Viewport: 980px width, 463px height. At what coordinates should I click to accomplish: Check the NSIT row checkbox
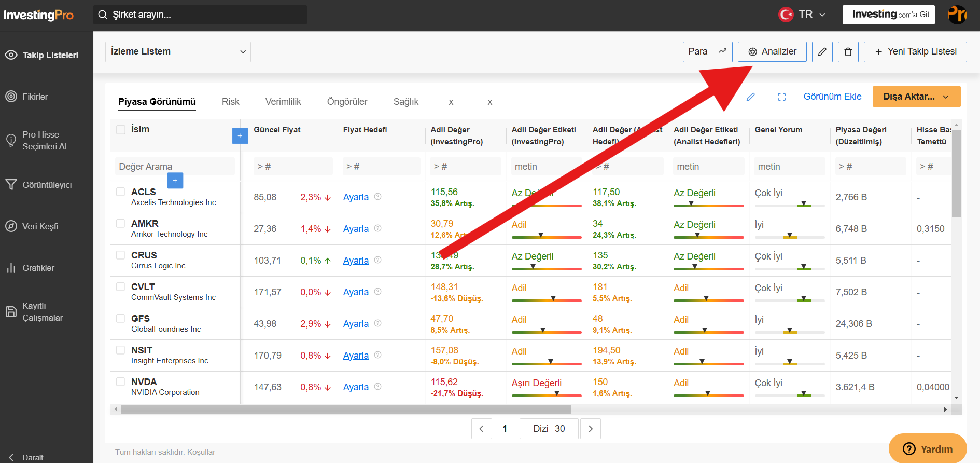tap(121, 350)
